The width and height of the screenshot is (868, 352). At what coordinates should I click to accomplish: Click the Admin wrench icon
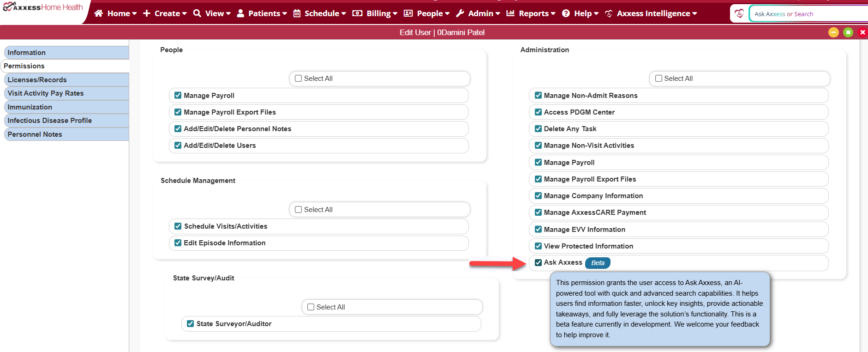460,13
